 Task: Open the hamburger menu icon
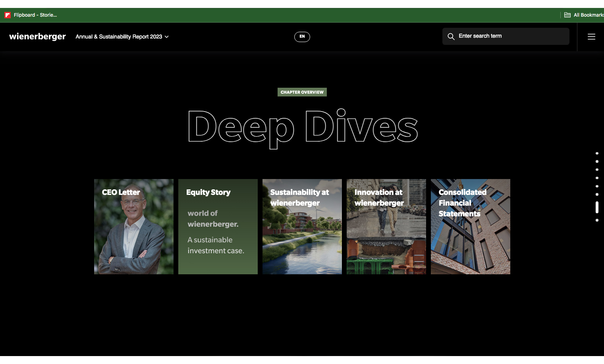pyautogui.click(x=591, y=37)
